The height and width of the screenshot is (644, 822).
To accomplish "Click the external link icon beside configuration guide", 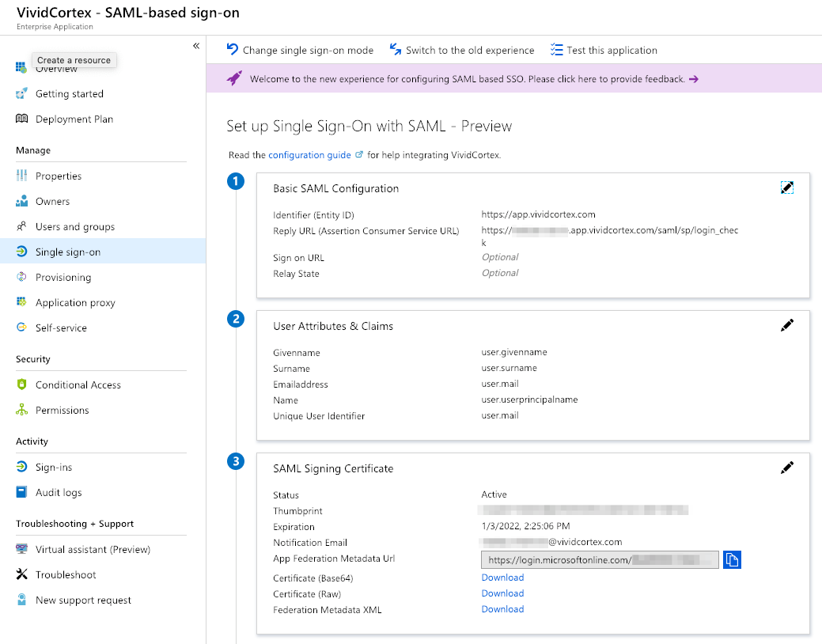I will (x=359, y=155).
